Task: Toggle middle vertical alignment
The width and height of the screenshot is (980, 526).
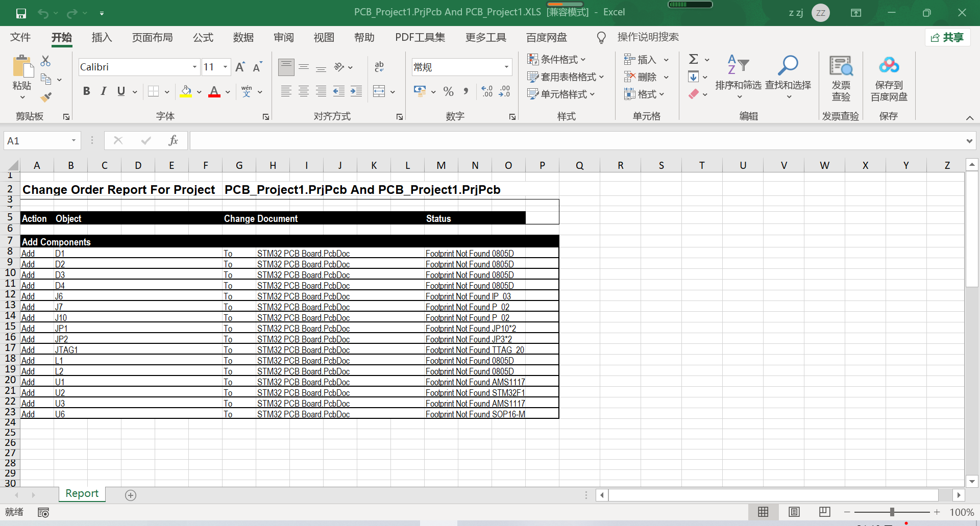Action: pyautogui.click(x=304, y=67)
